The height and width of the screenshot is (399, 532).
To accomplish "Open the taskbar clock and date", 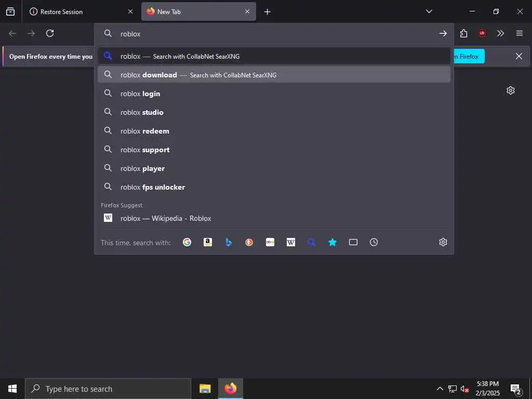I will (487, 389).
